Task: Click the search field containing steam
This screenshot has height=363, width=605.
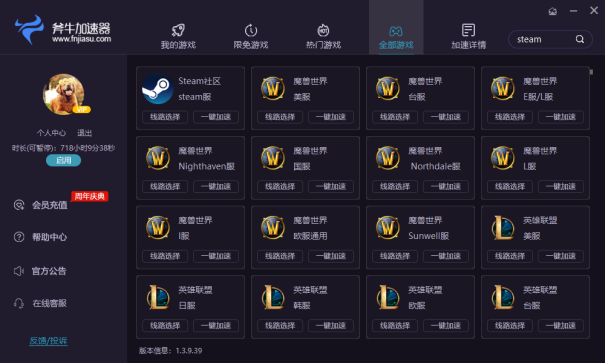Action: coord(550,39)
